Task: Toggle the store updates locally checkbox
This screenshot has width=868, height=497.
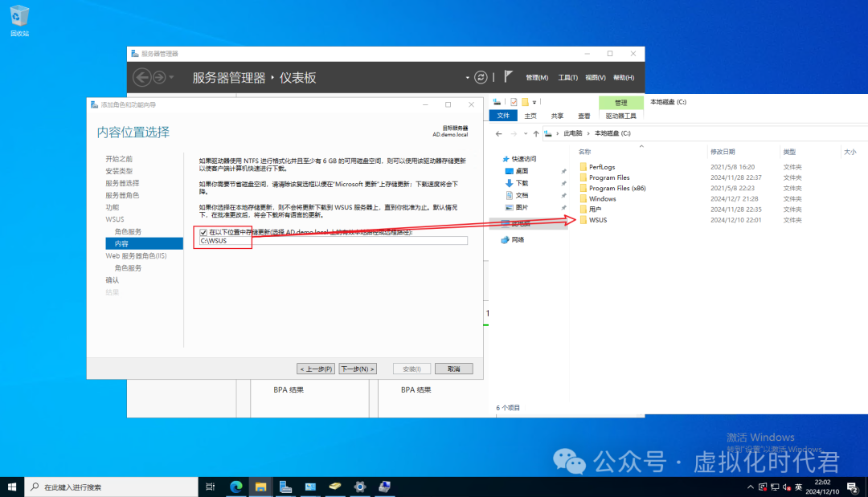Action: 203,233
